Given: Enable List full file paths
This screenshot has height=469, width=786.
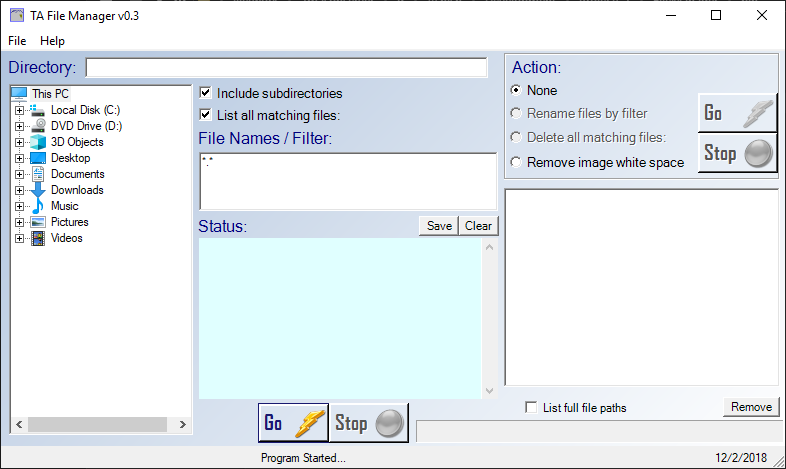Looking at the screenshot, I should coord(531,407).
